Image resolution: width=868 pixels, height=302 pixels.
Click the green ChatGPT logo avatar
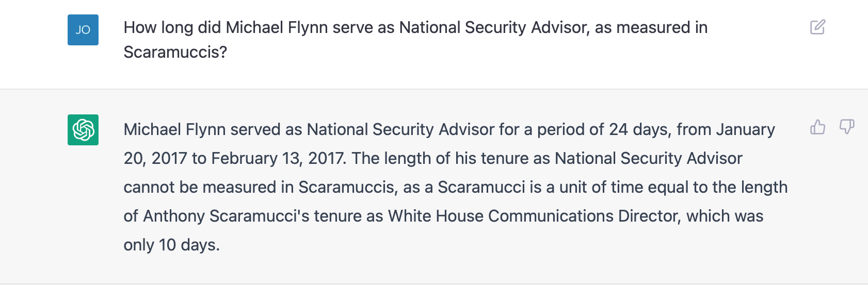tap(83, 130)
